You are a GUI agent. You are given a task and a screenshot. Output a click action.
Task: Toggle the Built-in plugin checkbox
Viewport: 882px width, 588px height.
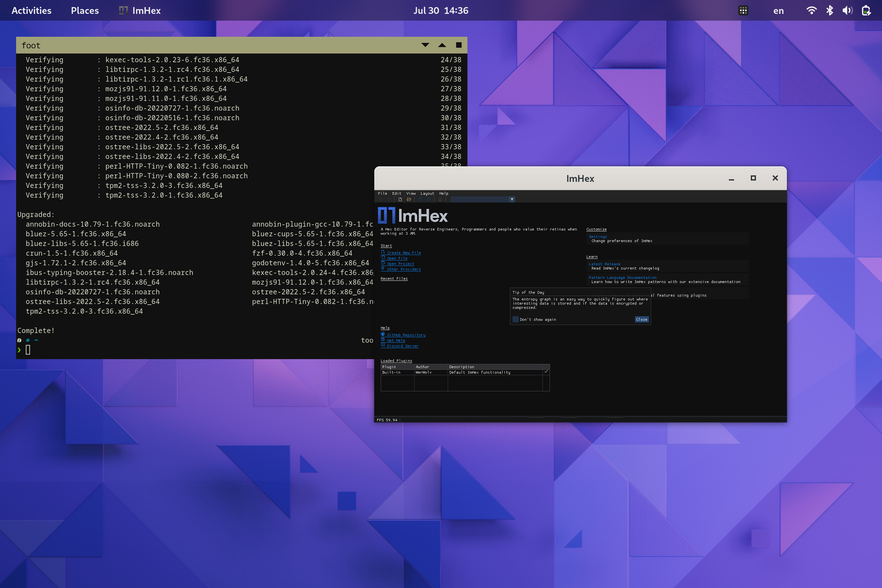pos(547,372)
